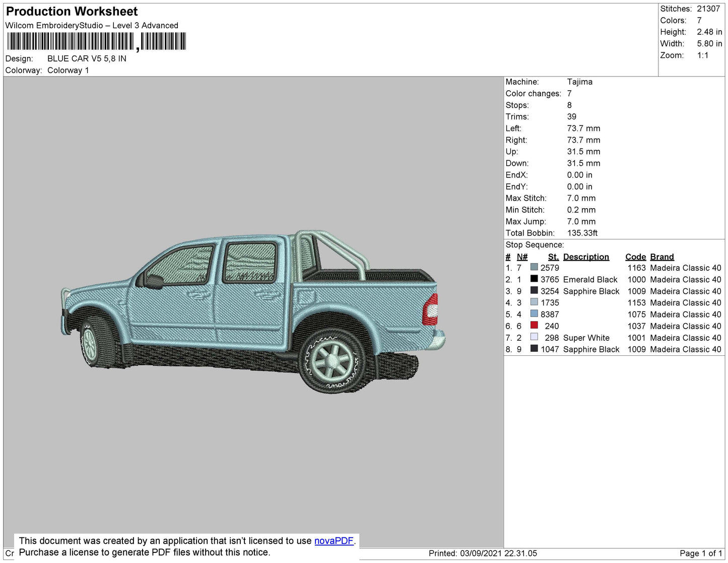728x563 pixels.
Task: Click the grey-green swatch for stop 1
Action: [x=534, y=267]
